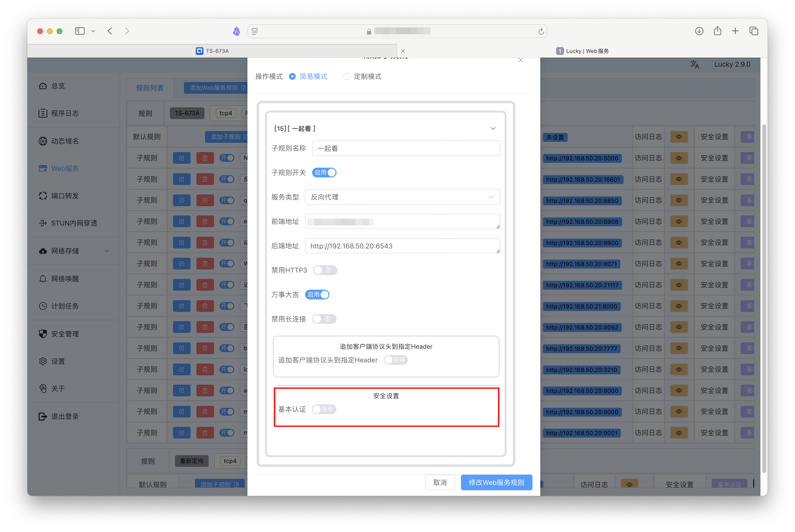This screenshot has width=795, height=532.
Task: Click 访问日志 in the 192.168.50.20:7777 row
Action: (648, 348)
